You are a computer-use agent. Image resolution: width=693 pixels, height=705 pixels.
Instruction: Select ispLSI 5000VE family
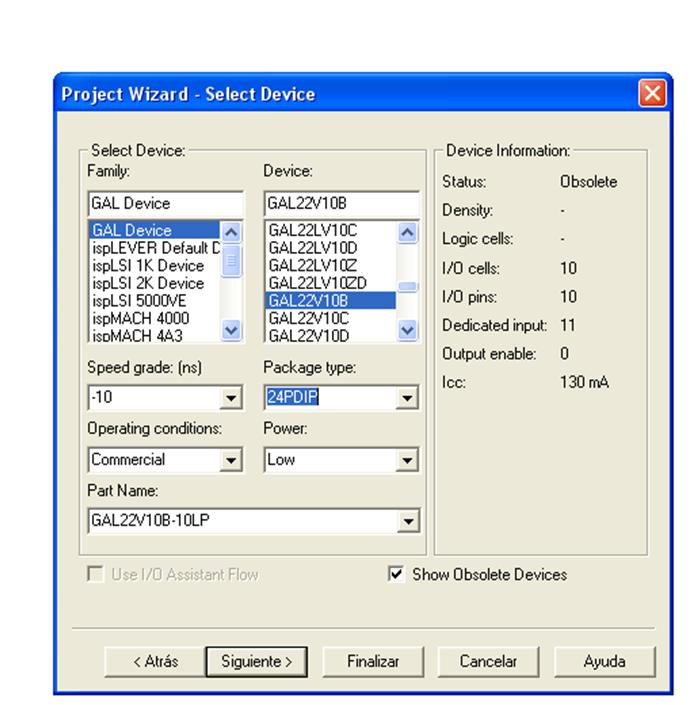click(154, 301)
